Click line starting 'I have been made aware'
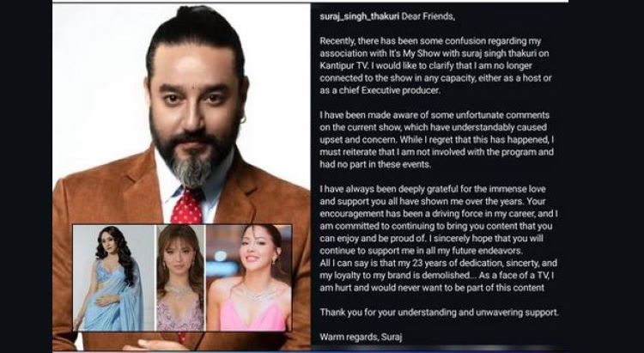 434,115
